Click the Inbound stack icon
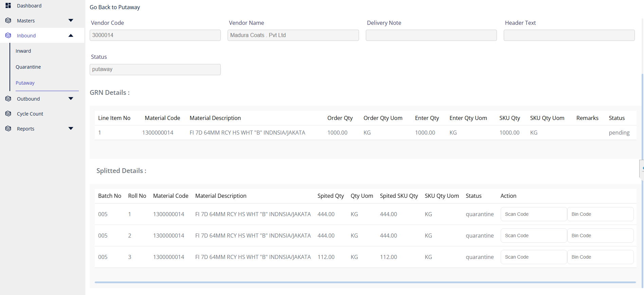The image size is (644, 295). pos(8,35)
